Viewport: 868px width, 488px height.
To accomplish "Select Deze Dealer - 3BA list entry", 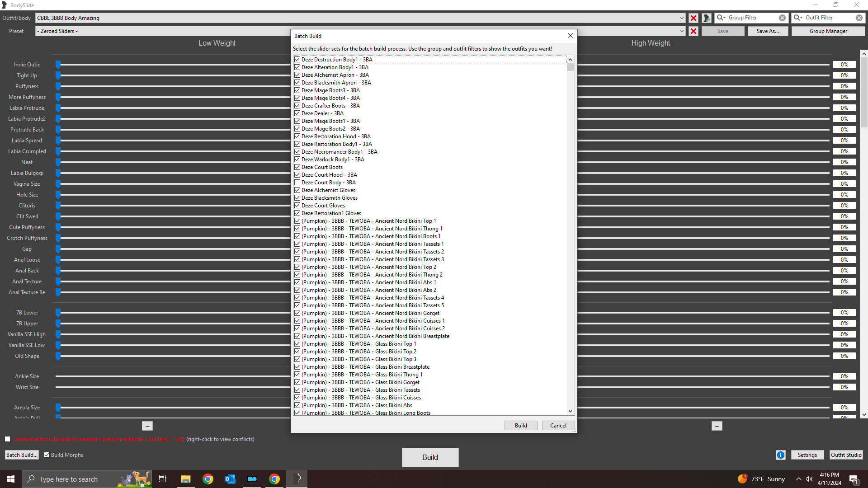I will click(x=322, y=113).
